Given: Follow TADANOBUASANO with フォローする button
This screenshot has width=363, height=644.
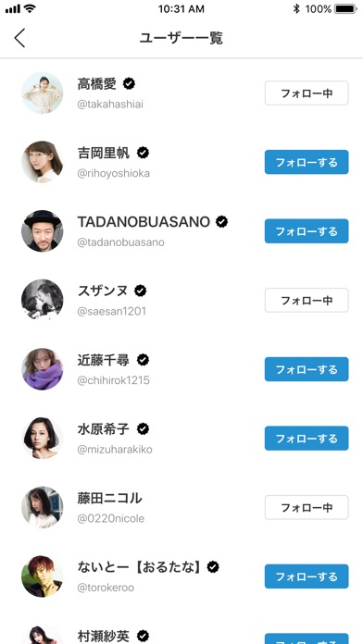Looking at the screenshot, I should pyautogui.click(x=307, y=231).
